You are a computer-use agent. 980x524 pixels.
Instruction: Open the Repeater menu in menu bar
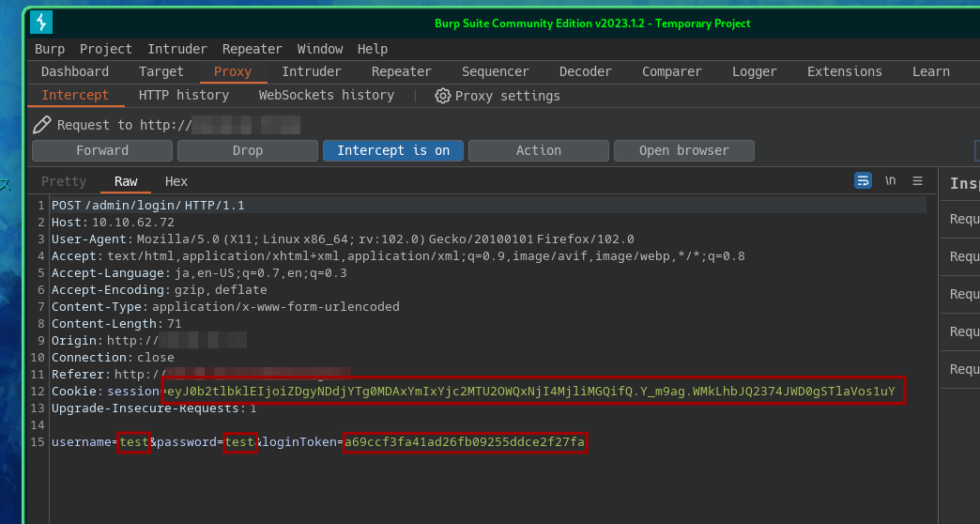coord(252,49)
